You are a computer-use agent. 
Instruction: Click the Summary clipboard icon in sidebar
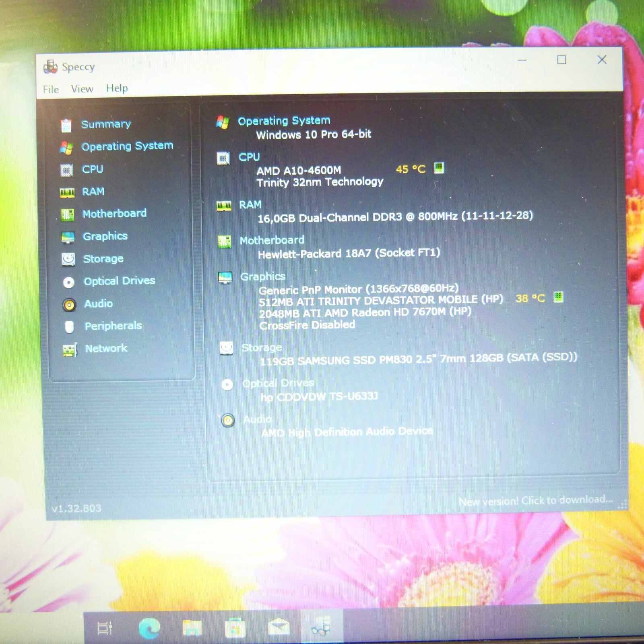pyautogui.click(x=66, y=126)
